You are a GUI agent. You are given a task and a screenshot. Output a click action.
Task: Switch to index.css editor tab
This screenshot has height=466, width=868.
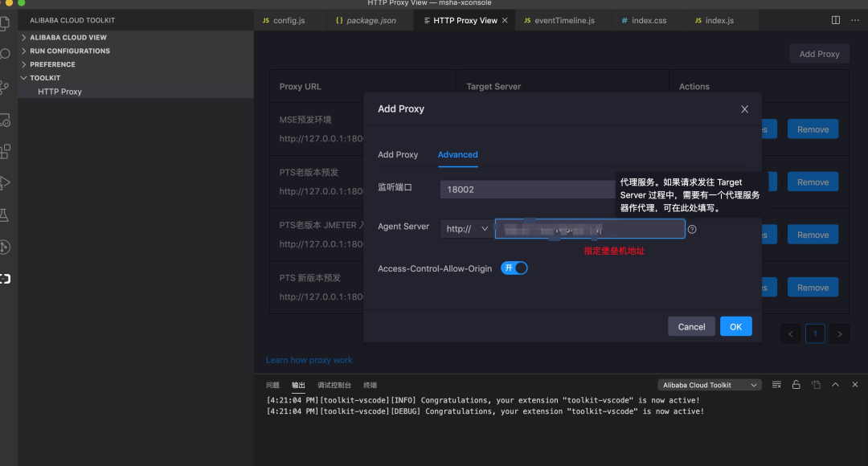coord(649,20)
